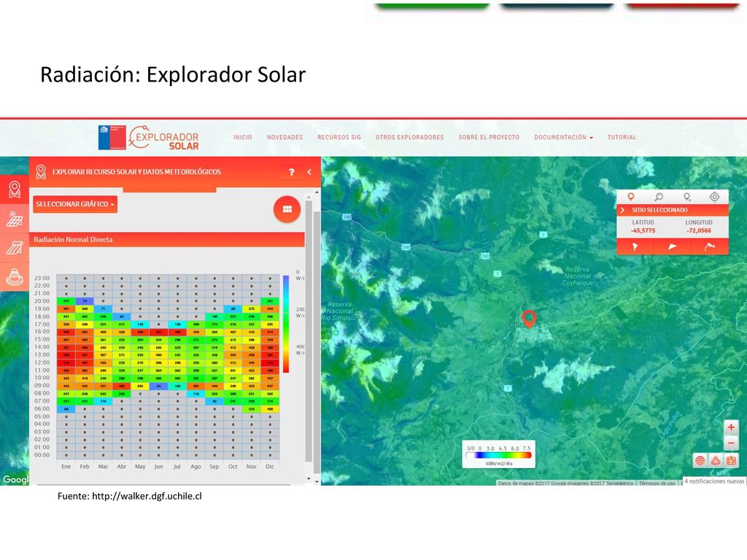This screenshot has height=560, width=747.
Task: Click the Chilean government logo
Action: point(112,138)
